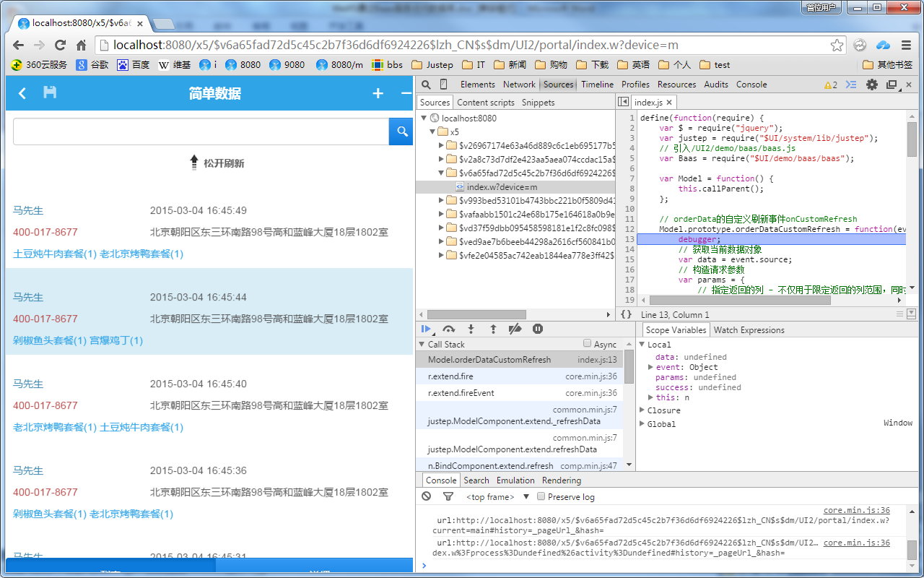
Task: Toggle console filter funnel icon
Action: (x=448, y=496)
